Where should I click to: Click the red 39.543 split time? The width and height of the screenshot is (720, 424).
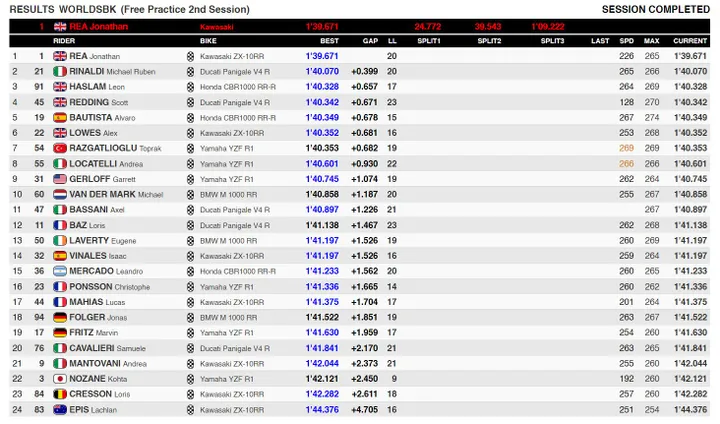click(488, 27)
